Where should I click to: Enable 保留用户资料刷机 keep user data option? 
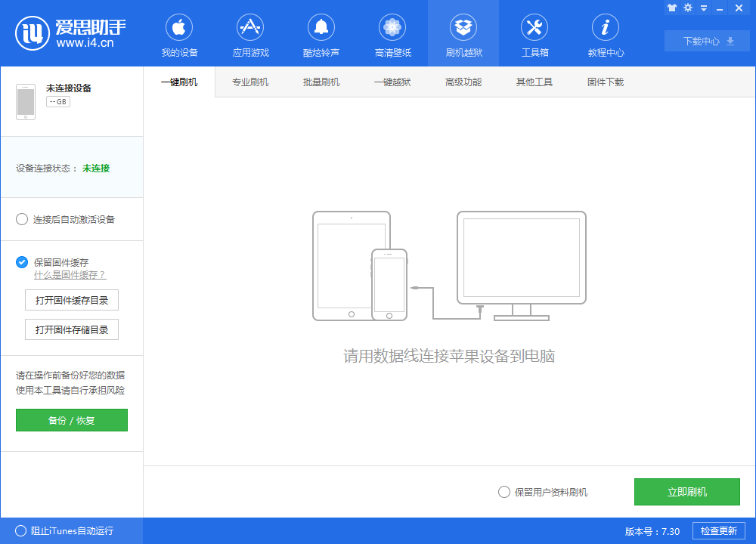tap(503, 491)
